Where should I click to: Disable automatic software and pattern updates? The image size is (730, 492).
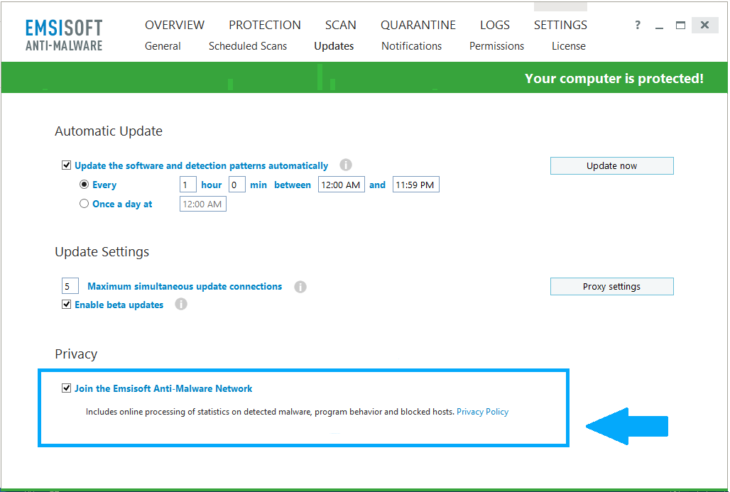point(67,166)
